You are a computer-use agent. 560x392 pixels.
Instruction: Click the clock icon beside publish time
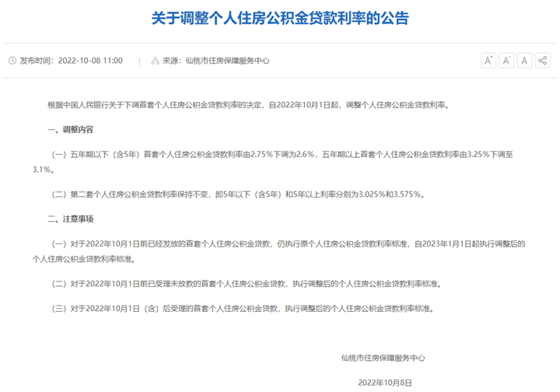12,61
